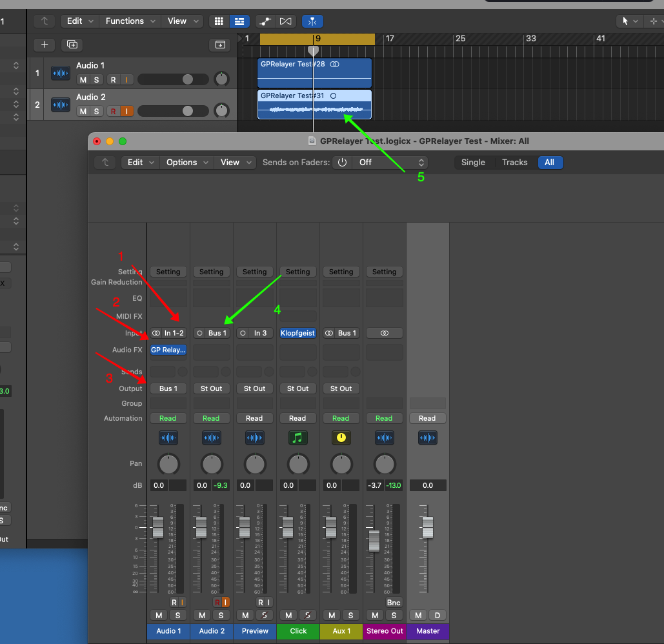Click the Add Track plus icon
Image resolution: width=664 pixels, height=644 pixels.
pos(44,45)
